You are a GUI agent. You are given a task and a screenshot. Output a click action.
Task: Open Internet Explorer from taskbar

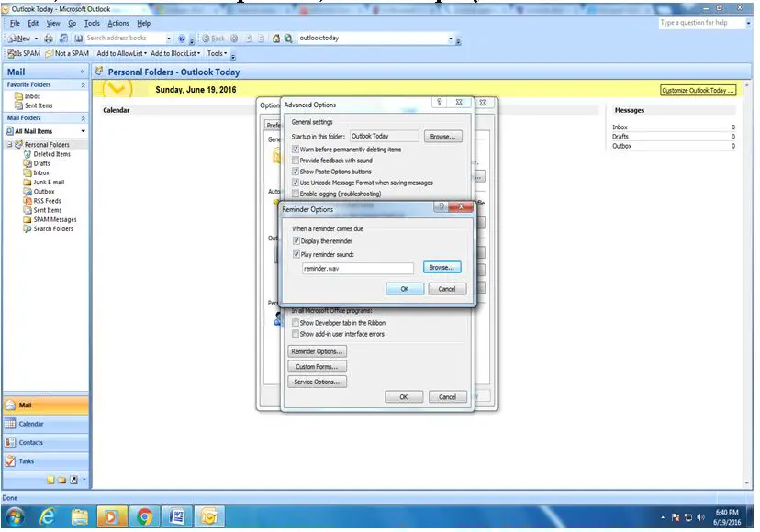pyautogui.click(x=47, y=517)
